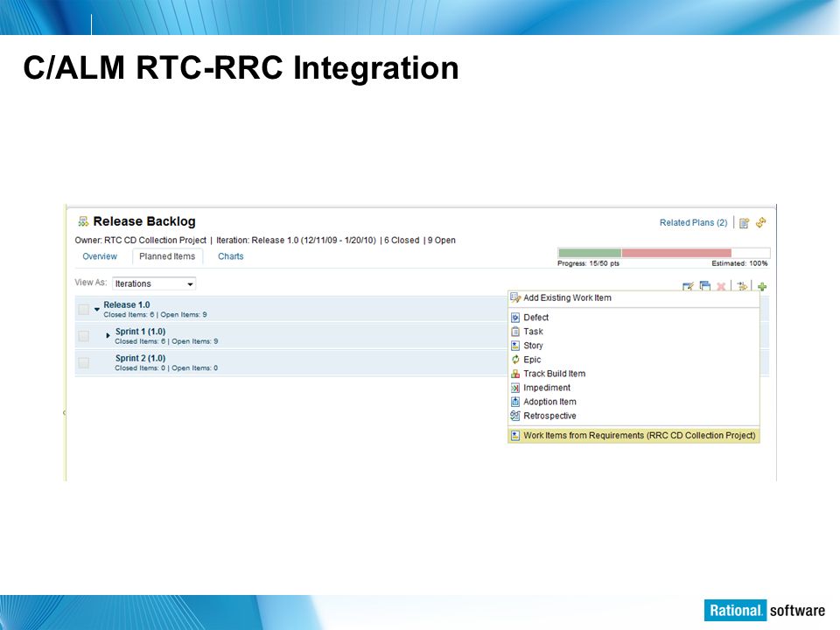Screen dimensions: 840x630
Task: Click the green plus add icon
Action: pyautogui.click(x=762, y=287)
